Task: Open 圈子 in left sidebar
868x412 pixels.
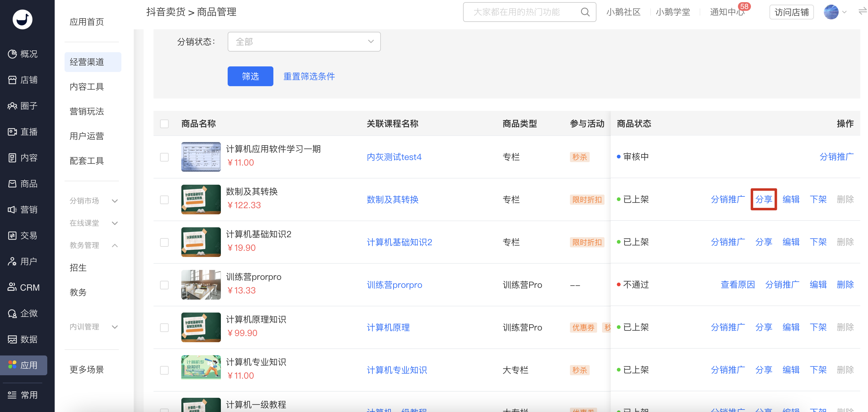Action: (x=23, y=106)
